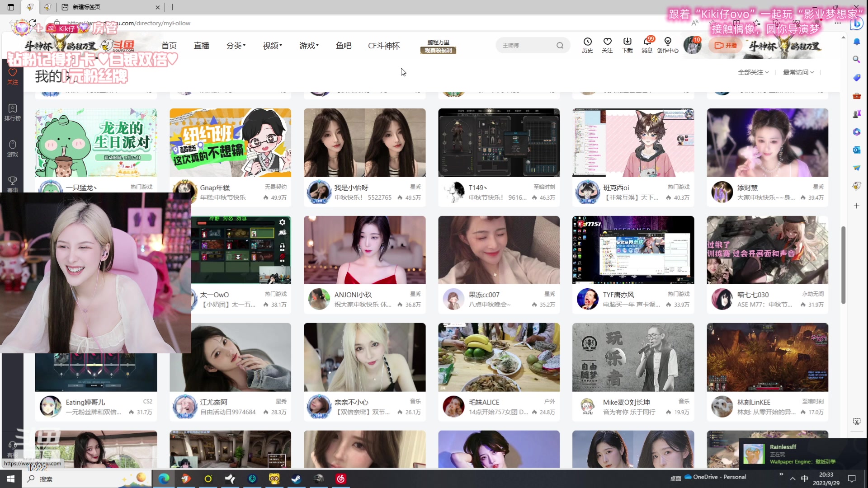Show hidden system tray icons chevron

click(793, 479)
